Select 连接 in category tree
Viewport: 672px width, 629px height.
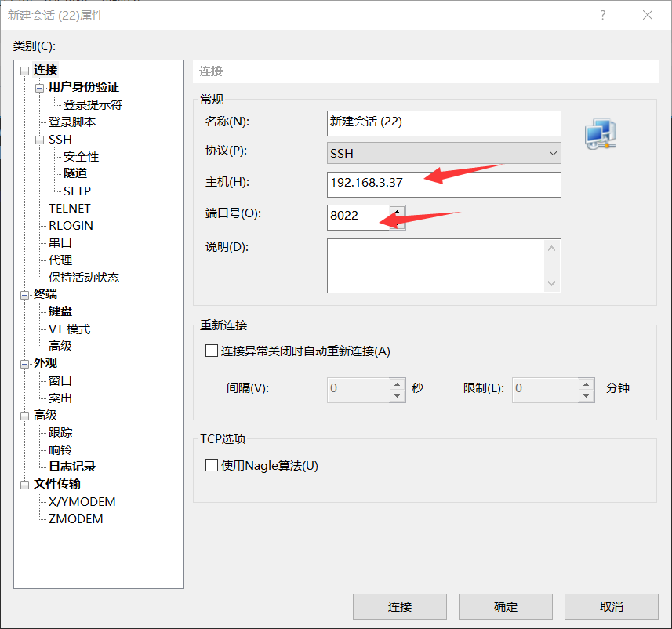[x=45, y=70]
